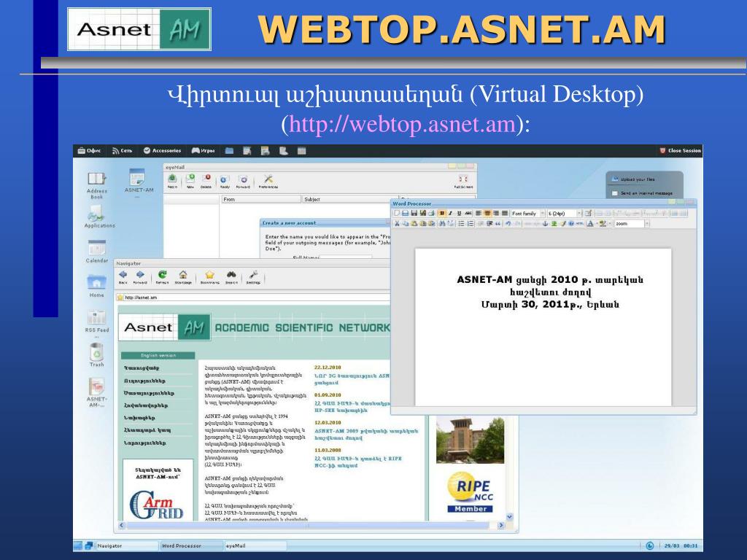Open the Accessories menu

pyautogui.click(x=162, y=150)
